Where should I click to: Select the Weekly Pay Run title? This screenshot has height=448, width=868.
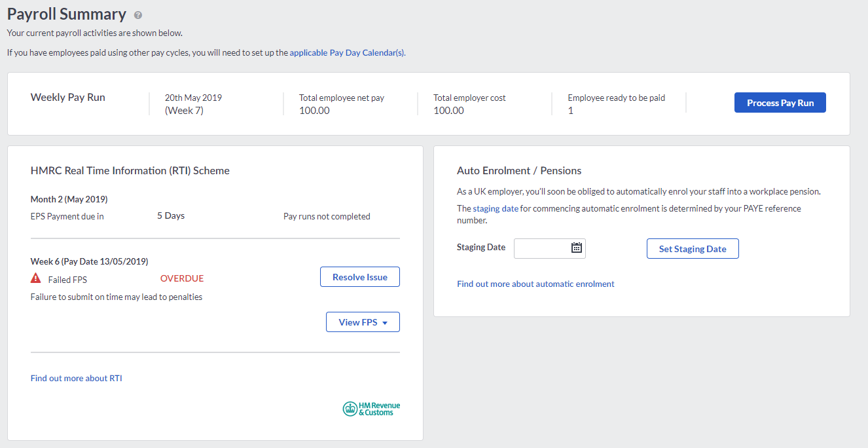pos(68,98)
